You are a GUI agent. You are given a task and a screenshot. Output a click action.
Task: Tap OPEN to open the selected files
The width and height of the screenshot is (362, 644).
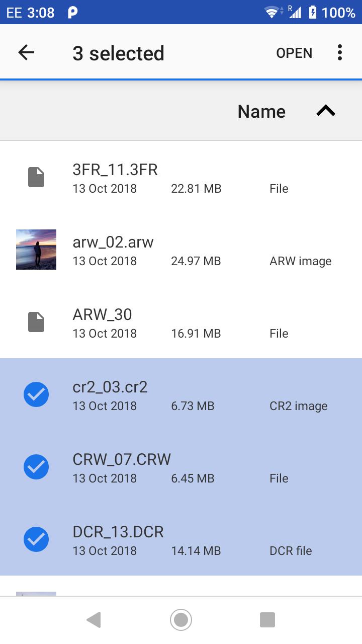[x=294, y=53]
